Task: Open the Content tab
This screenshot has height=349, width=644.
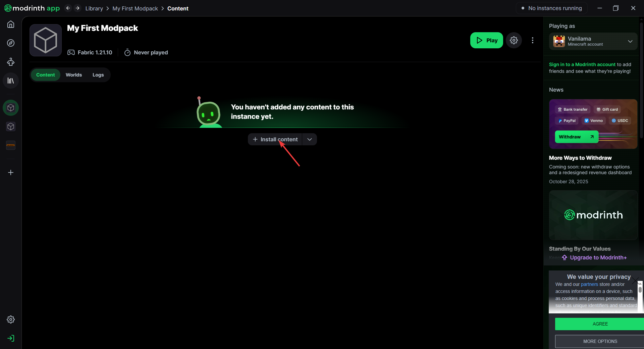Action: point(46,75)
